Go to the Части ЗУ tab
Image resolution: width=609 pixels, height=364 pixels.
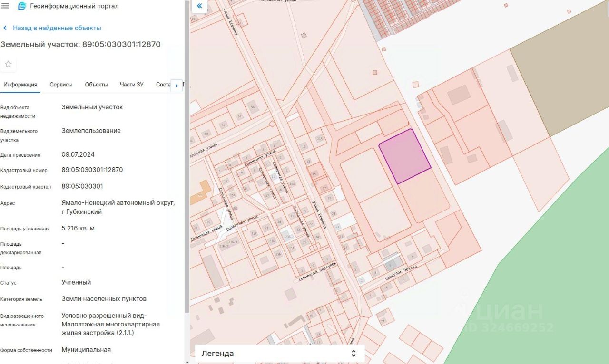point(132,85)
